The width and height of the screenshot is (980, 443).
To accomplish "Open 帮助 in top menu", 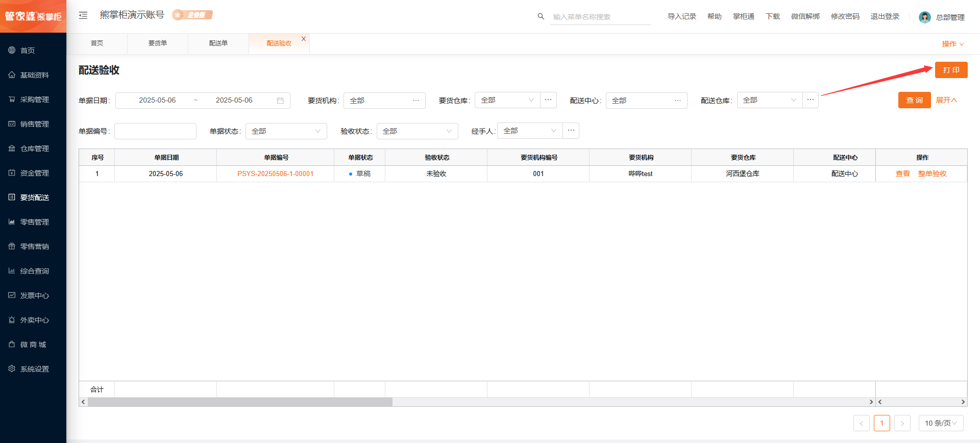I will 715,16.
